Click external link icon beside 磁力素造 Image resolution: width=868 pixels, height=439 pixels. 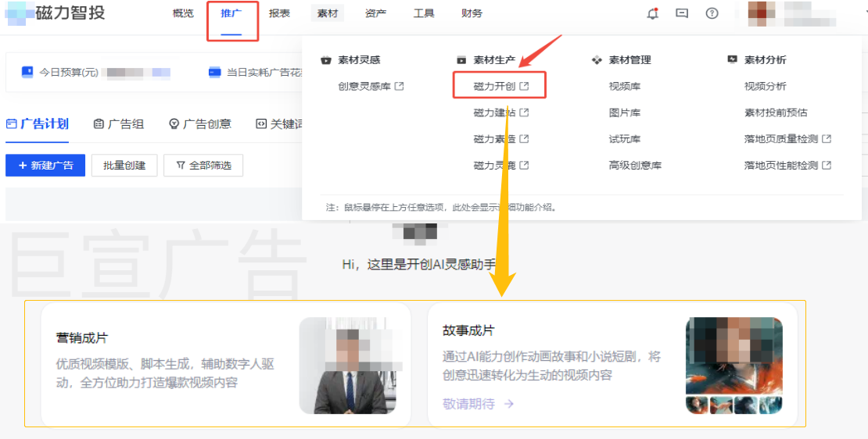pos(524,139)
